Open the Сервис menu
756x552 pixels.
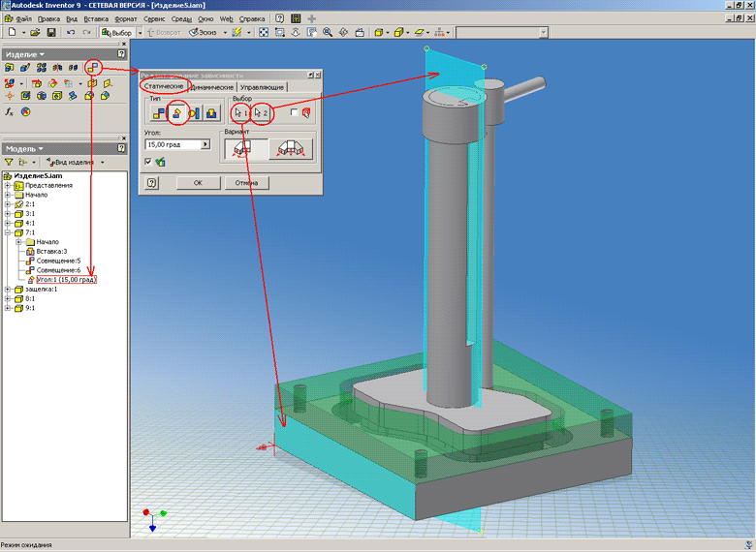click(x=154, y=18)
